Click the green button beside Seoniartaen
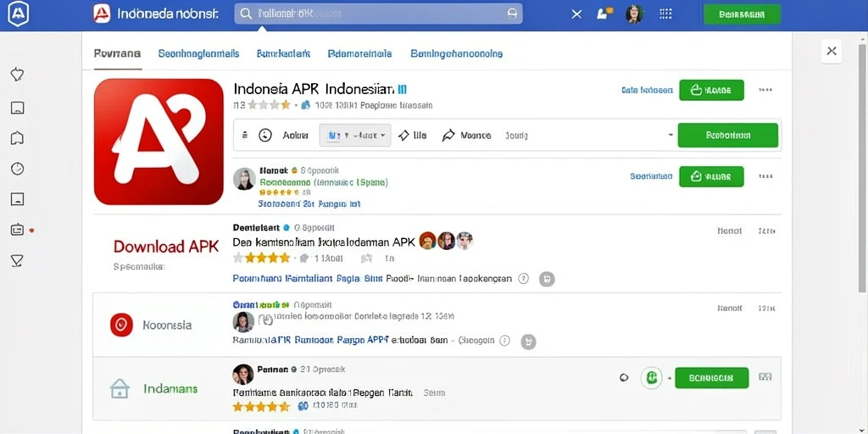The height and width of the screenshot is (434, 868). pos(711,176)
